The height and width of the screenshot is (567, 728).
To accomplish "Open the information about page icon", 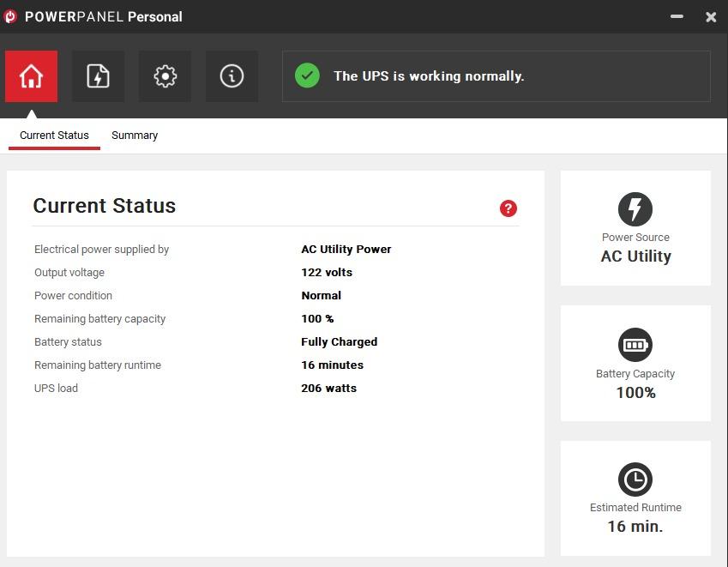I will tap(232, 76).
